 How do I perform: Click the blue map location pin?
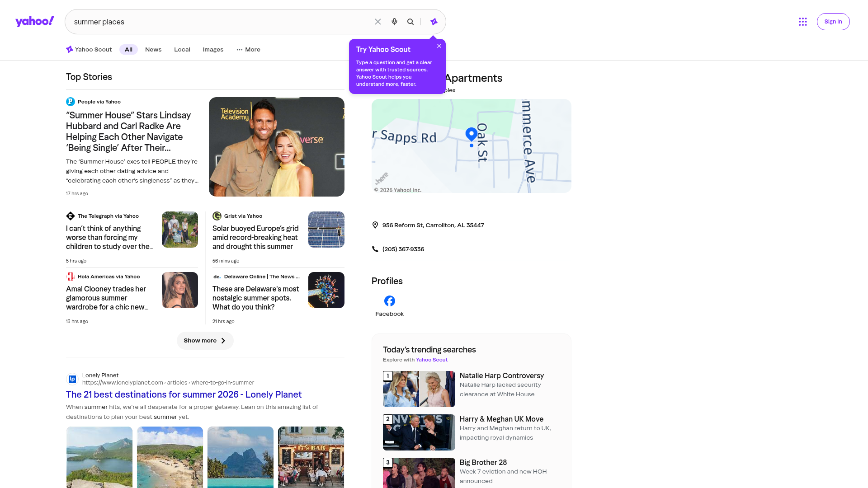[472, 135]
